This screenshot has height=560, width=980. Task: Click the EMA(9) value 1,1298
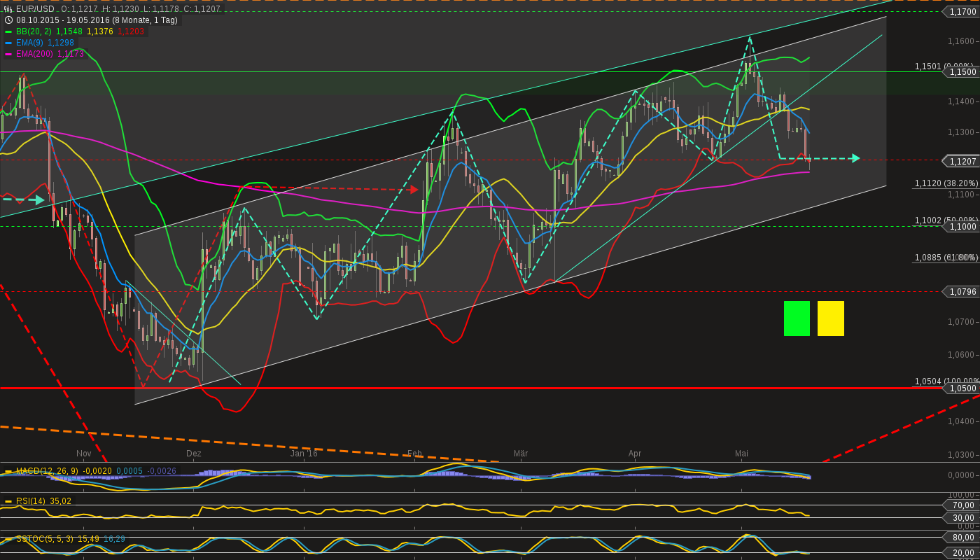61,43
